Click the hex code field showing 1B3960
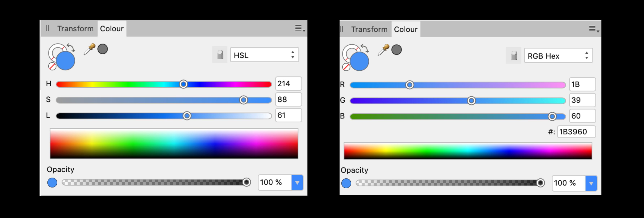 (x=576, y=132)
